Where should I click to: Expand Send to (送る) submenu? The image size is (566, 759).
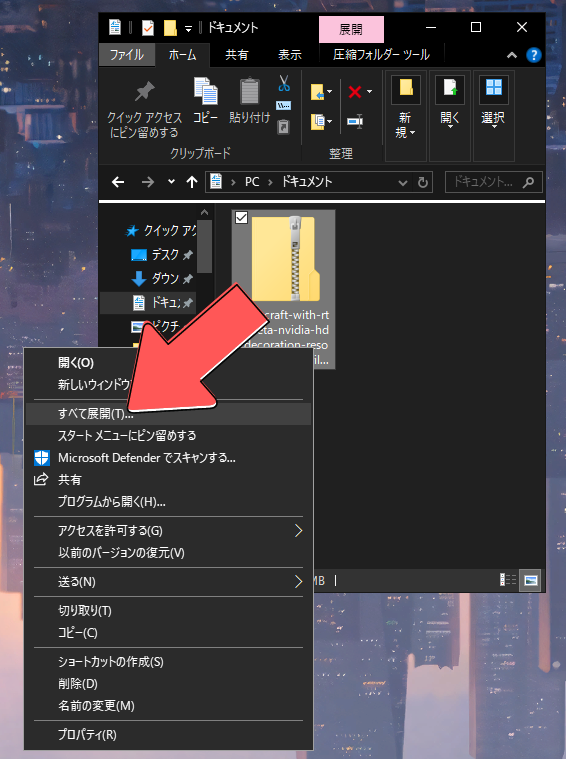point(168,582)
